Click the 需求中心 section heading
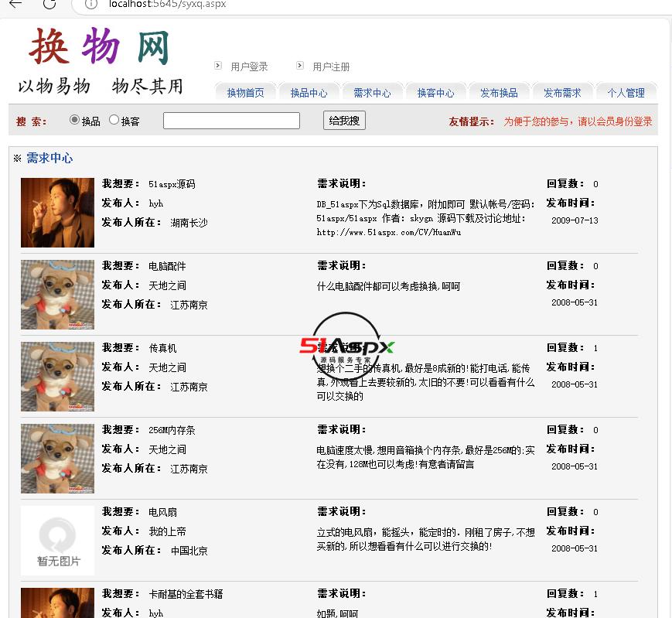This screenshot has height=618, width=672. pyautogui.click(x=49, y=158)
